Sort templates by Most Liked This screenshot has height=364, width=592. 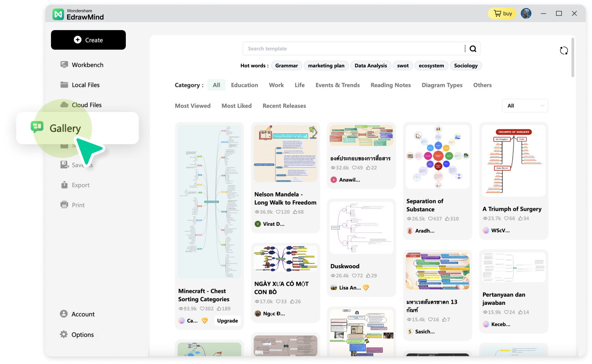point(237,105)
